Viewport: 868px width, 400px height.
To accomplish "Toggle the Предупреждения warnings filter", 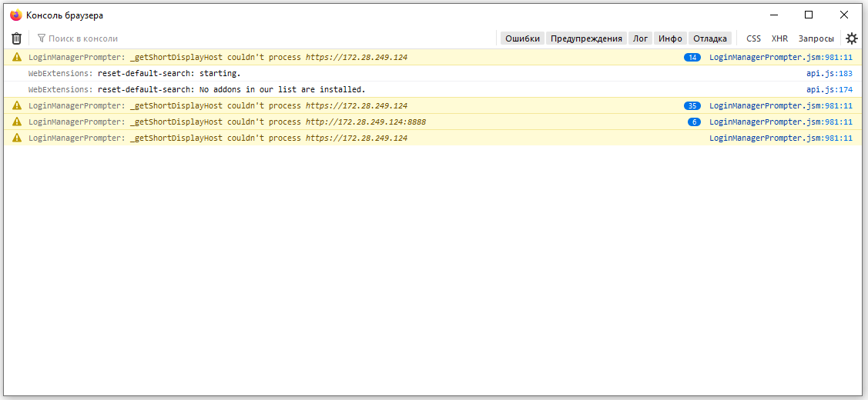I will point(586,38).
